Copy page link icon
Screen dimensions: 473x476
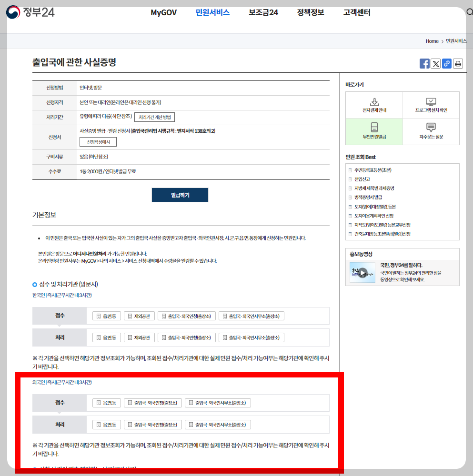(x=447, y=64)
